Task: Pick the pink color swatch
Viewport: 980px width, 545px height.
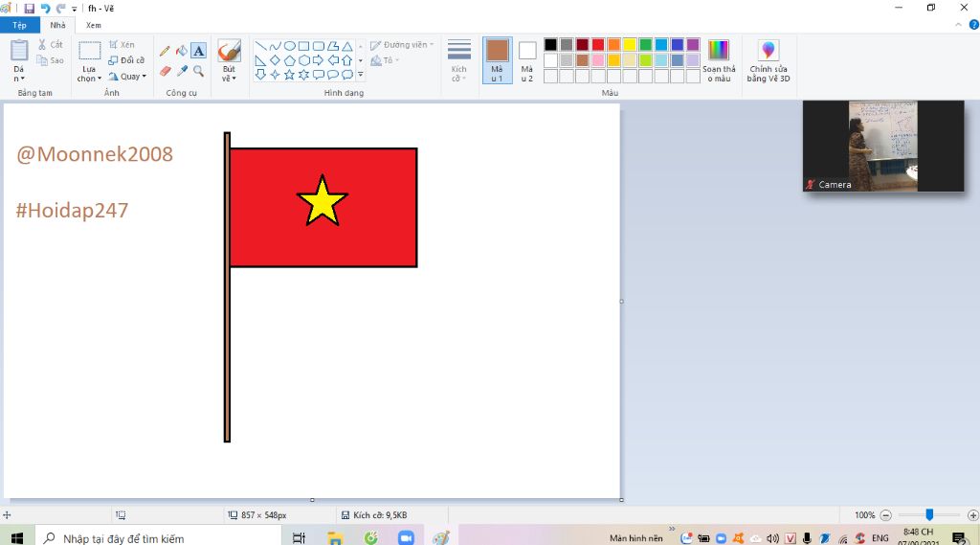Action: click(x=598, y=60)
